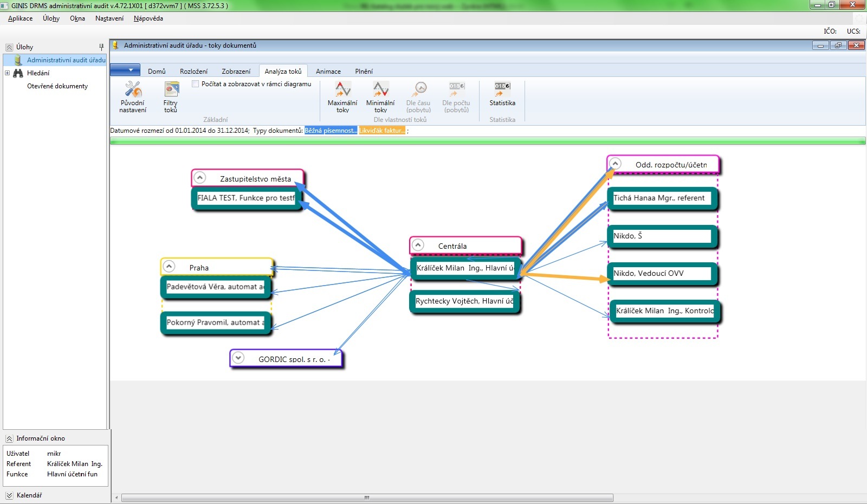Viewport: 867px width, 504px height.
Task: Restore the inner audit window
Action: point(838,46)
